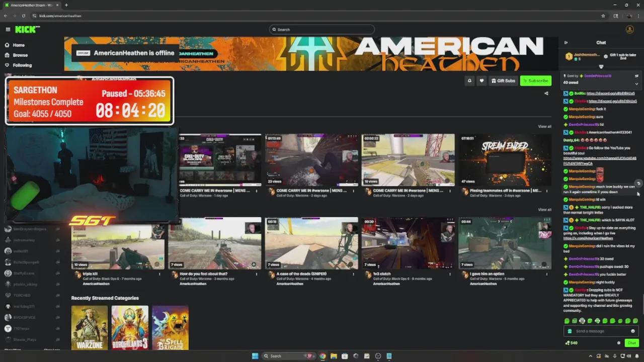644x362 pixels.
Task: Open options menu for '1v3 clutch' clip
Action: coord(450,274)
